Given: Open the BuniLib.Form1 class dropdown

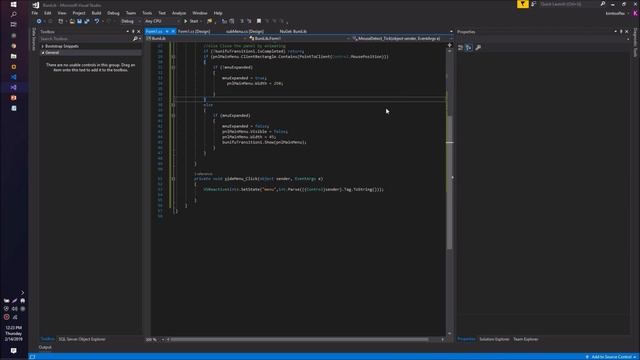Looking at the screenshot, I should pos(300,38).
